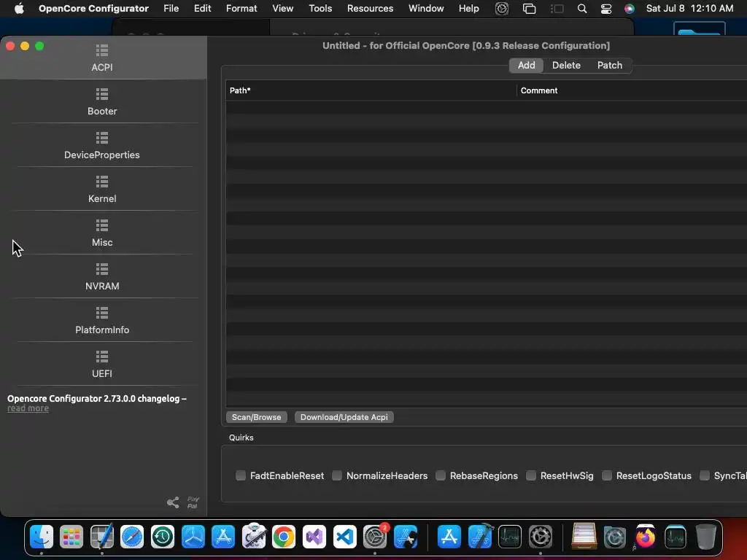This screenshot has height=560, width=747.
Task: Click the Download/Update Acpi button
Action: [x=344, y=417]
